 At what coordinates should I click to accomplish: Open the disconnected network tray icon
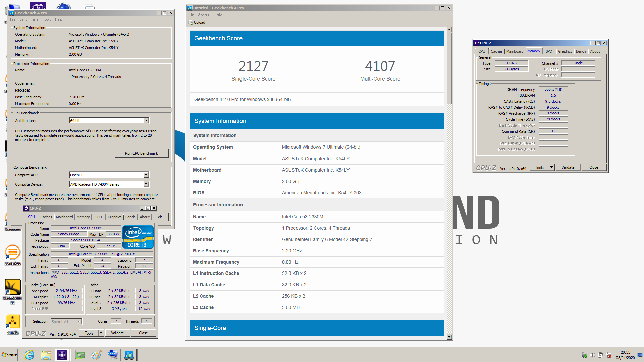coord(609,355)
